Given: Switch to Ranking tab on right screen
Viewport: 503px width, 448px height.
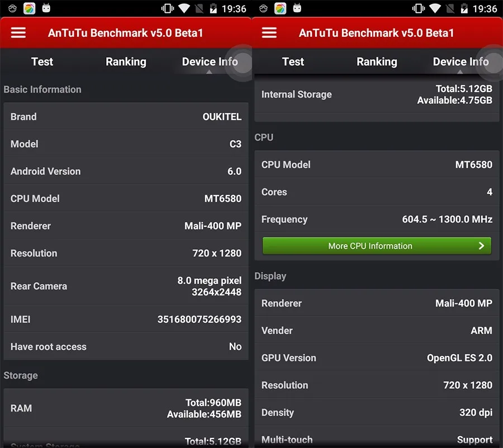Looking at the screenshot, I should [x=377, y=61].
